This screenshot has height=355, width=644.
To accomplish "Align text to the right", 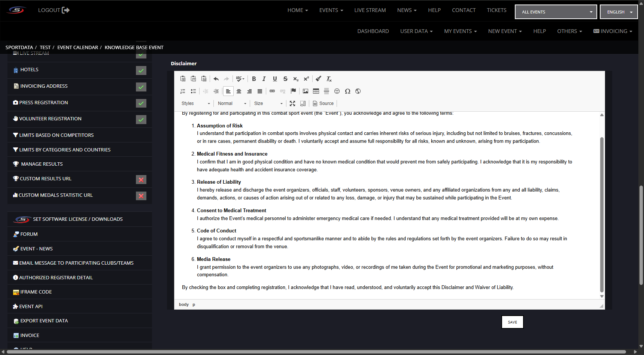I will tap(249, 91).
